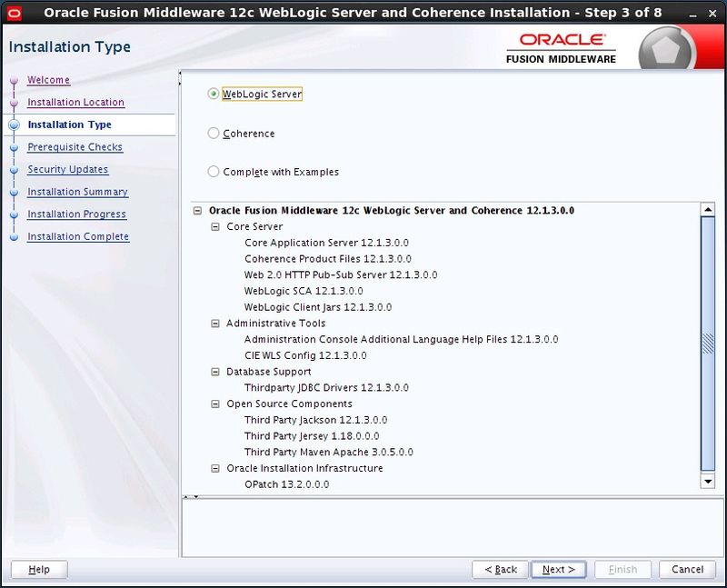Click the scrollbar down arrow in component tree
This screenshot has width=727, height=588.
pyautogui.click(x=708, y=482)
